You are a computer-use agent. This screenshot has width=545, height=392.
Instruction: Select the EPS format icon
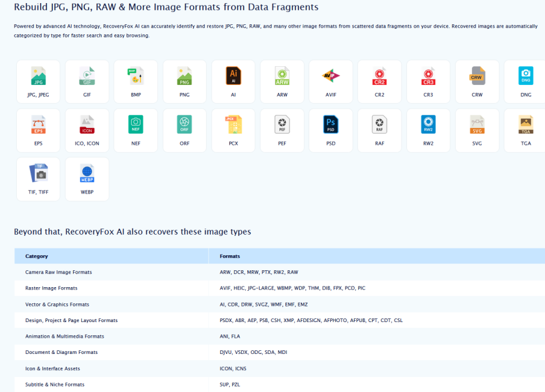click(x=38, y=124)
